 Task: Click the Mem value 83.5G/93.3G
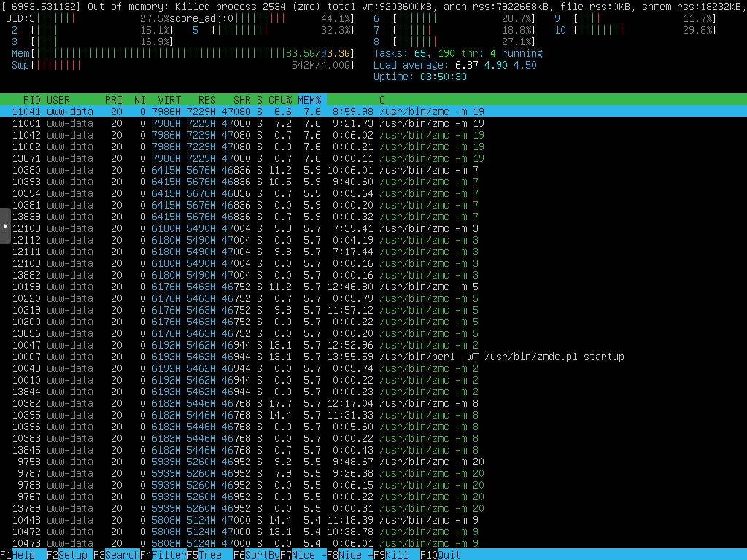tap(318, 53)
